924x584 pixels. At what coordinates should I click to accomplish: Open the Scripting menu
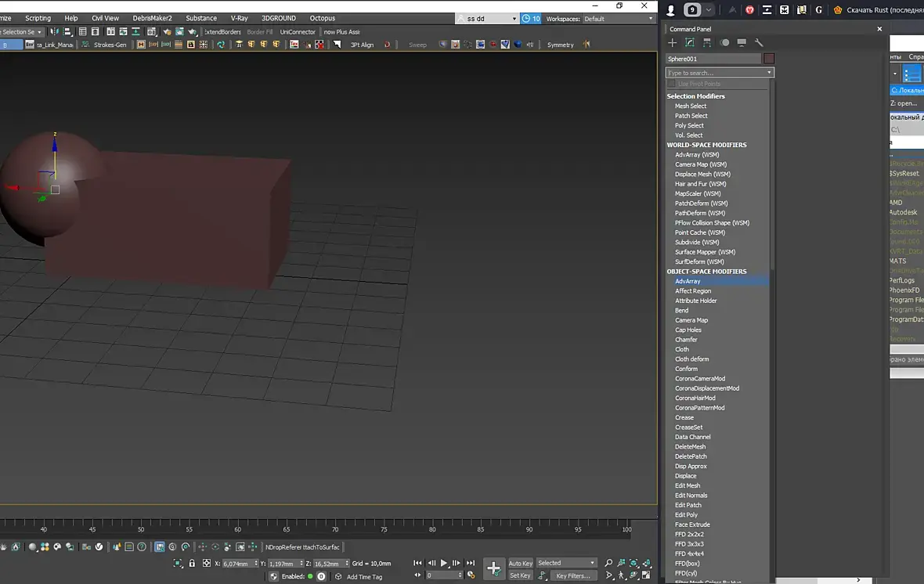(38, 18)
